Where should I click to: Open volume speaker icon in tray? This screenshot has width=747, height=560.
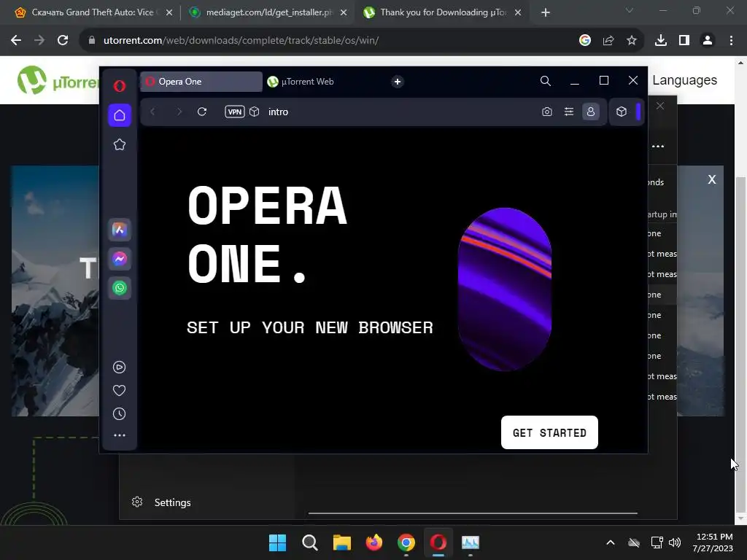click(675, 542)
